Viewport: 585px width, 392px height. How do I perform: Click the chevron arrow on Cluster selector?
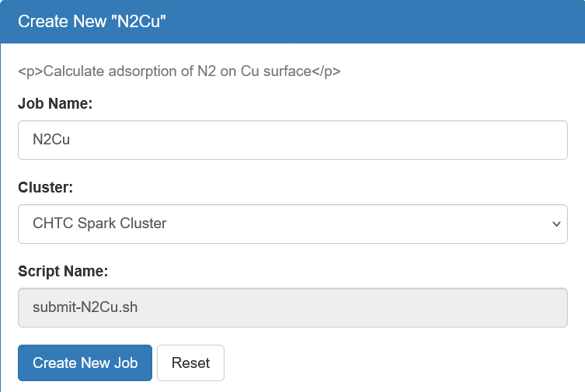(x=555, y=224)
